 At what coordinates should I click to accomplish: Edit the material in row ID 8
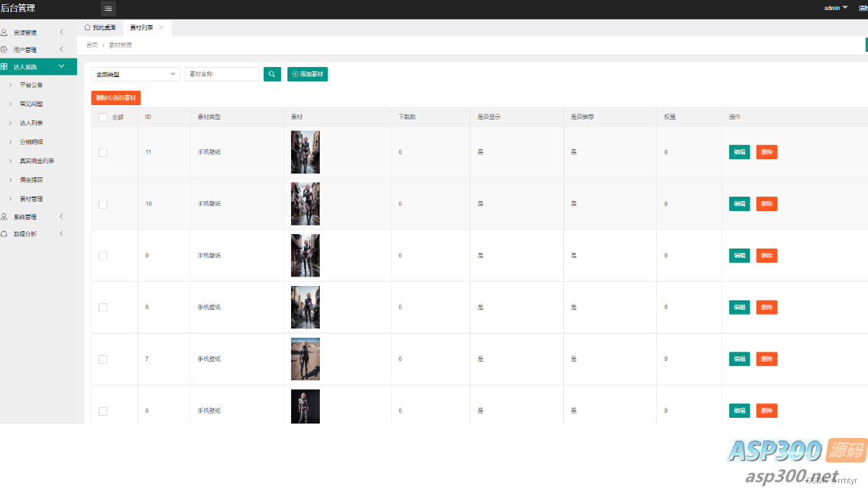pyautogui.click(x=739, y=308)
